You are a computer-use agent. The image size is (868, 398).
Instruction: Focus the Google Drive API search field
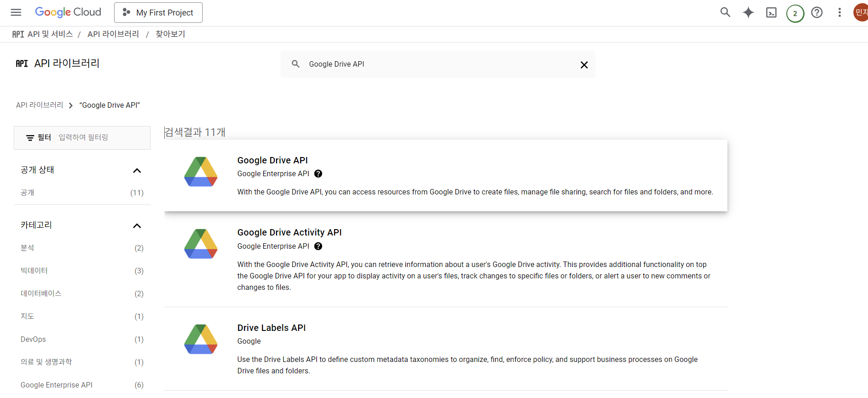438,64
